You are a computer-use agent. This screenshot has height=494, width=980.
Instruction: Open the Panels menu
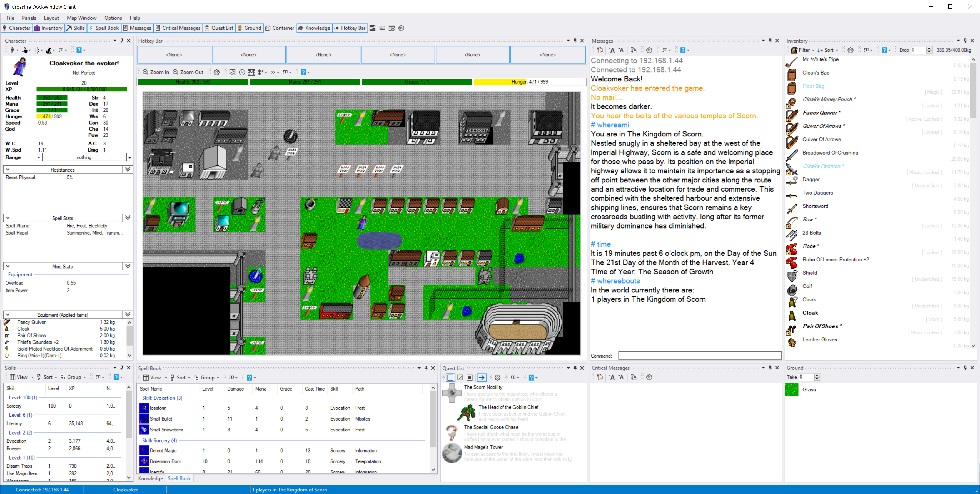29,18
